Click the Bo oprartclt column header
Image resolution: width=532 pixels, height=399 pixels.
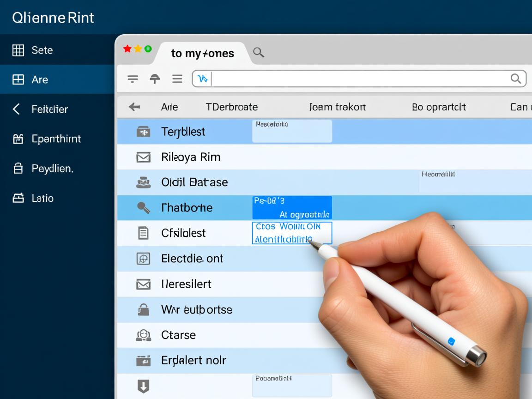439,107
